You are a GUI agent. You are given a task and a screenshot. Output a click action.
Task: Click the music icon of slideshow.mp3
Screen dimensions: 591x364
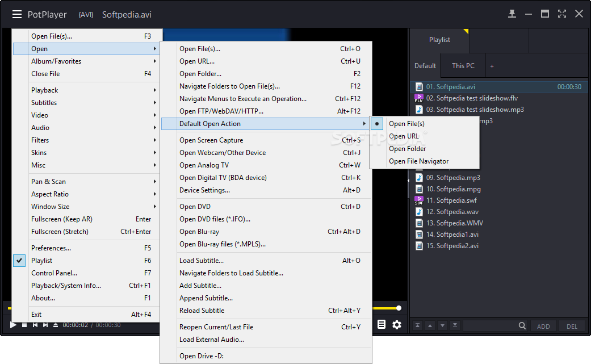click(x=419, y=109)
